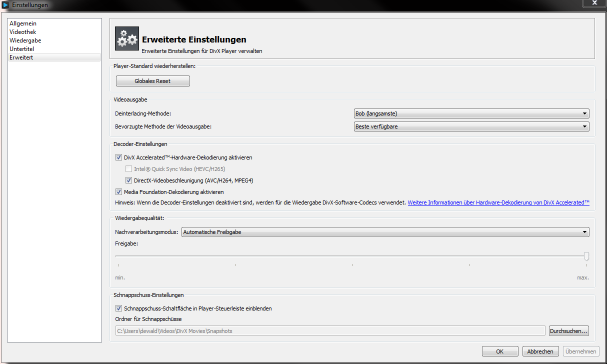Open the Allgemein settings page
This screenshot has width=607, height=364.
coord(54,23)
